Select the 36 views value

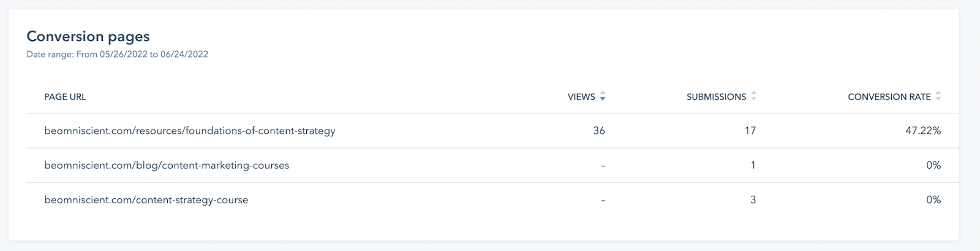point(599,131)
